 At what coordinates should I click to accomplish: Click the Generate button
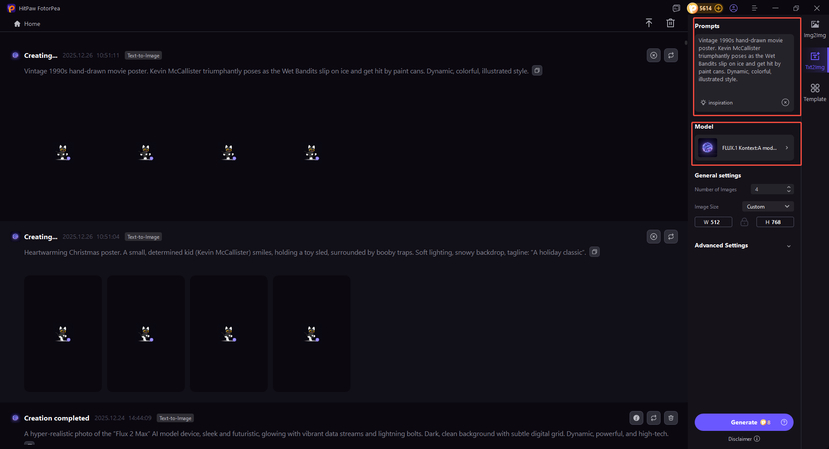(x=744, y=422)
